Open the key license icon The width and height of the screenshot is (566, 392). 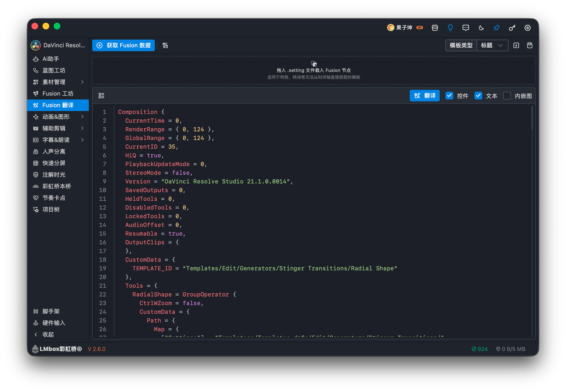tap(512, 28)
